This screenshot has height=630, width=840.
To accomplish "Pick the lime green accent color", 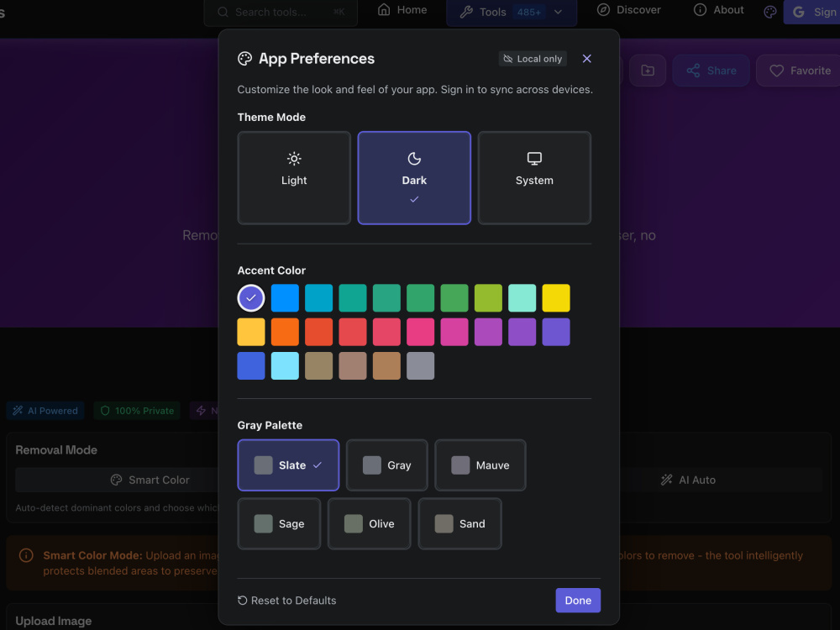I will [488, 298].
